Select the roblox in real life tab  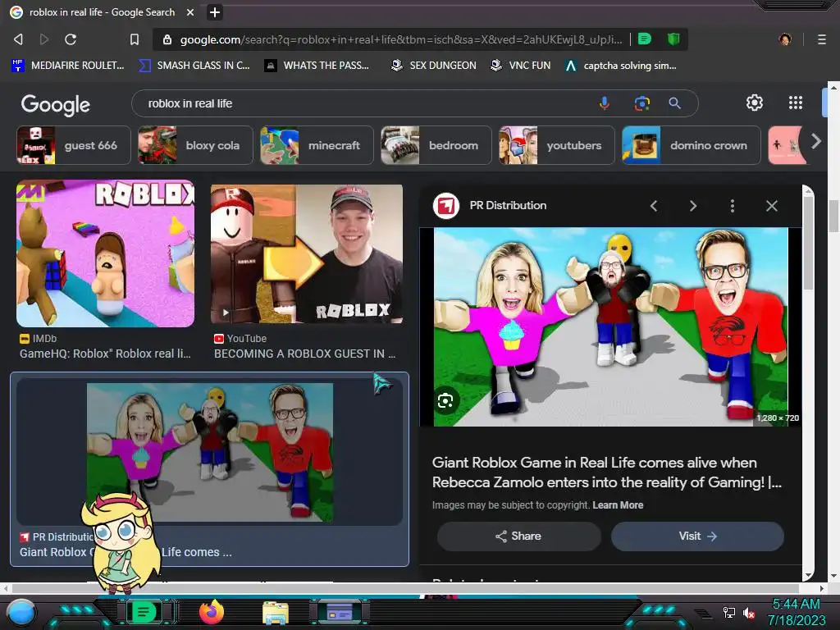click(x=102, y=11)
